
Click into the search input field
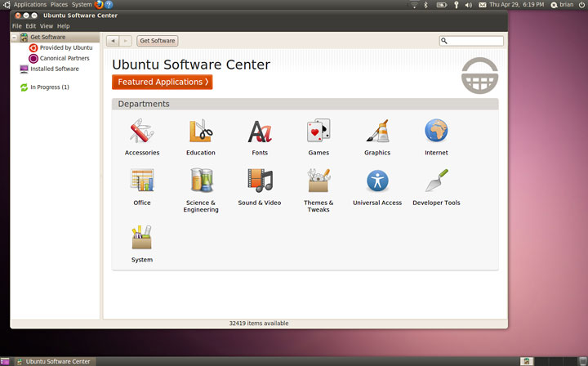[x=471, y=41]
